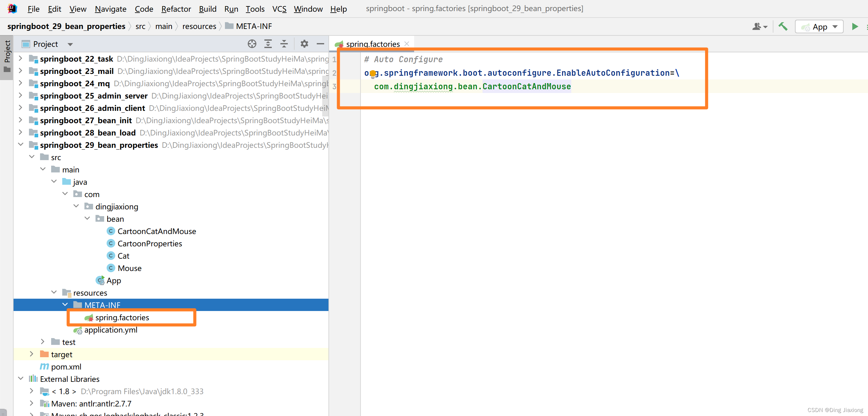Open the Refactor menu
Screen dimensions: 868x416
[176, 9]
